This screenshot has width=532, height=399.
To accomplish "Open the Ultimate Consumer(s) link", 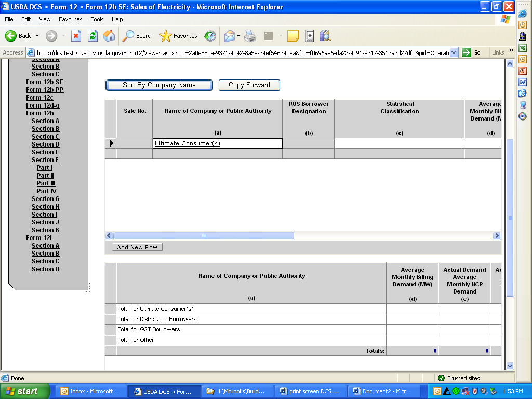I will click(187, 143).
